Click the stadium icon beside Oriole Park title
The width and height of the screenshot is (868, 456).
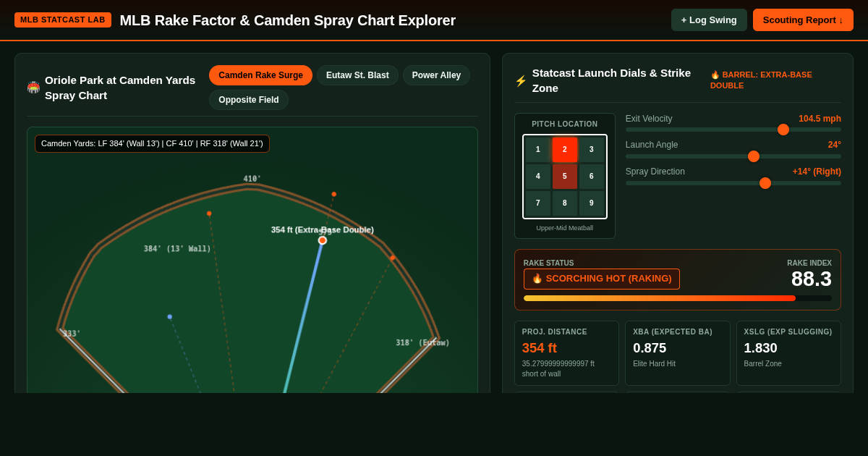point(33,88)
